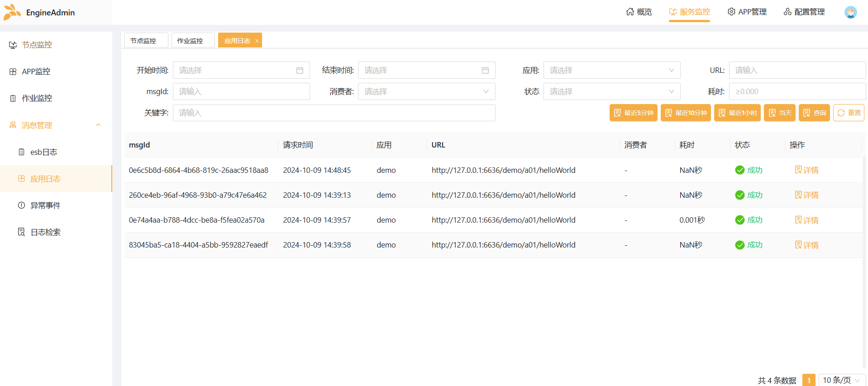The height and width of the screenshot is (386, 868).
Task: Click the 0.001秒 duration cell
Action: [x=692, y=220]
